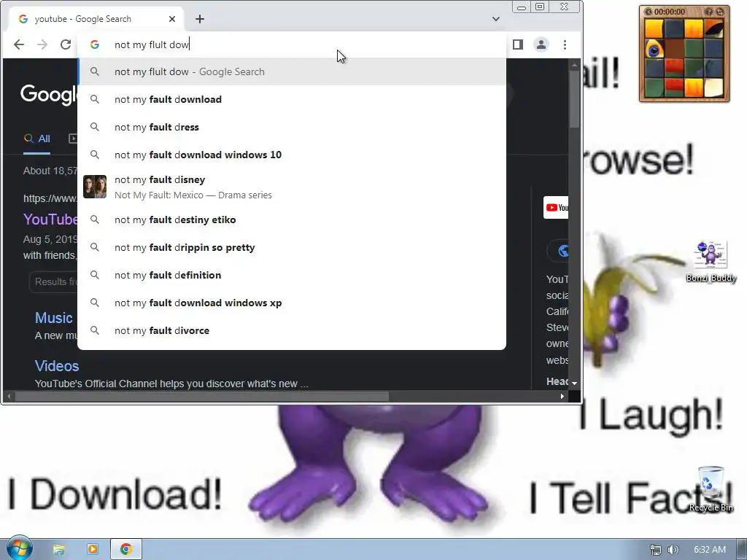
Task: Open the Recycle Bin desktop icon
Action: (x=711, y=489)
